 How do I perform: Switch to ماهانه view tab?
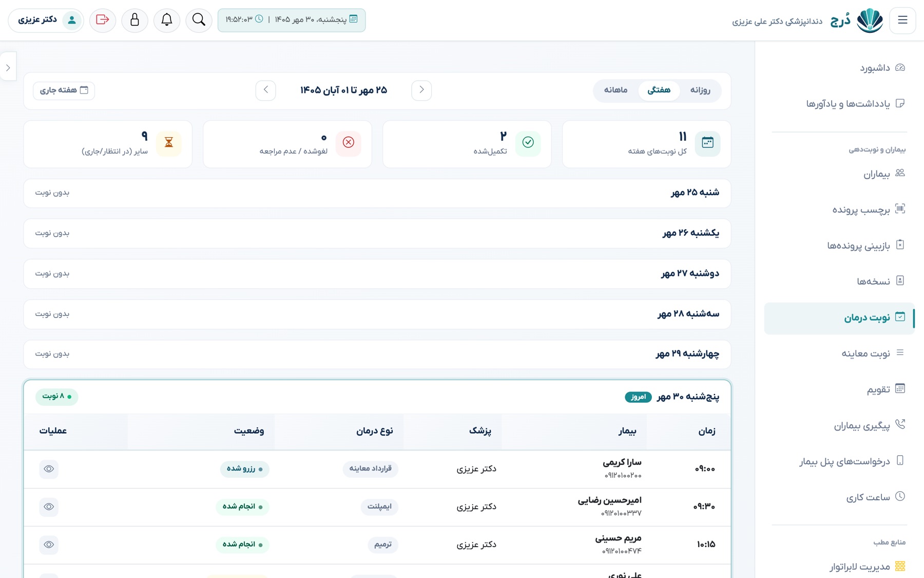615,90
